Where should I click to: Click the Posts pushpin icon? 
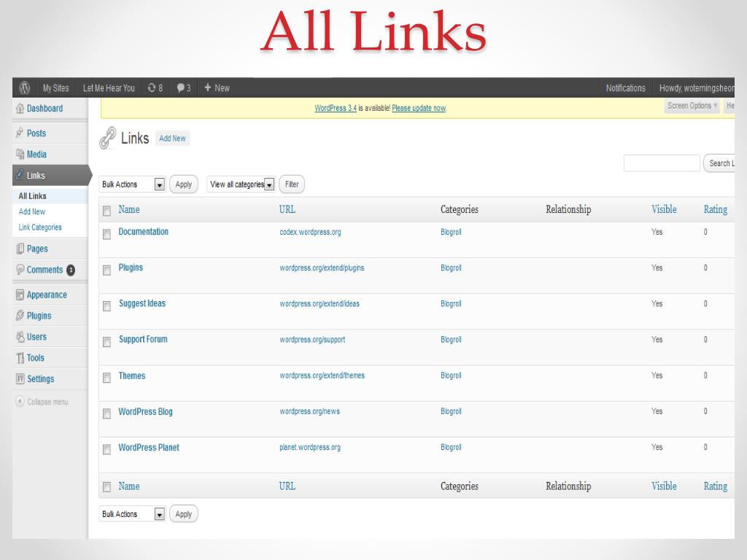[20, 133]
